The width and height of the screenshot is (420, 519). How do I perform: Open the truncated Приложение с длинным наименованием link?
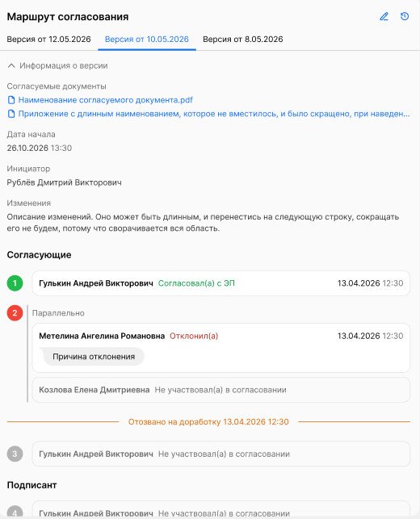tap(214, 114)
